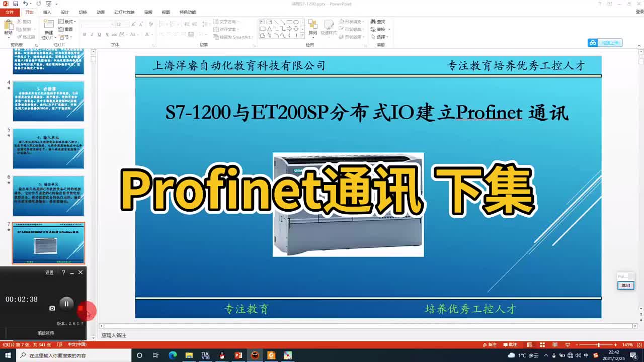Open the 版式 layout dropdown
The width and height of the screenshot is (644, 362).
click(x=66, y=22)
